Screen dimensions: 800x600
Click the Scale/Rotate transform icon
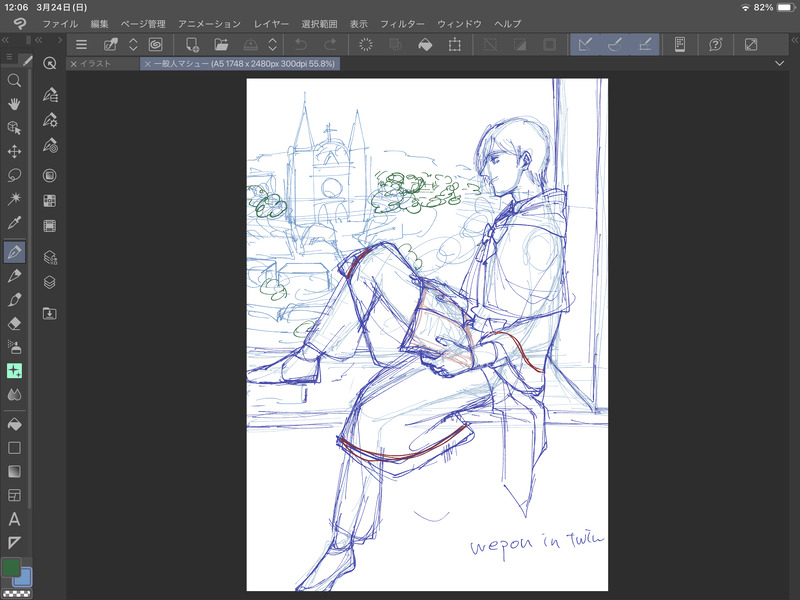tap(454, 45)
